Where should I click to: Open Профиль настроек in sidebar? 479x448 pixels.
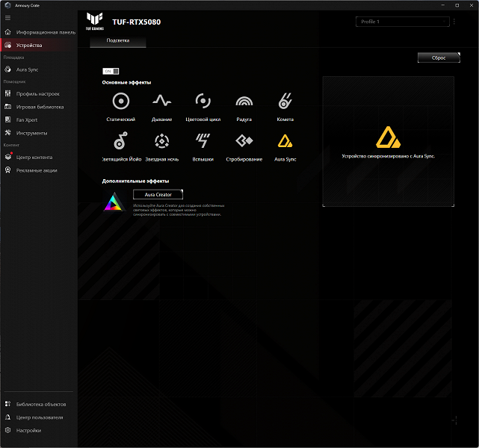tap(39, 93)
